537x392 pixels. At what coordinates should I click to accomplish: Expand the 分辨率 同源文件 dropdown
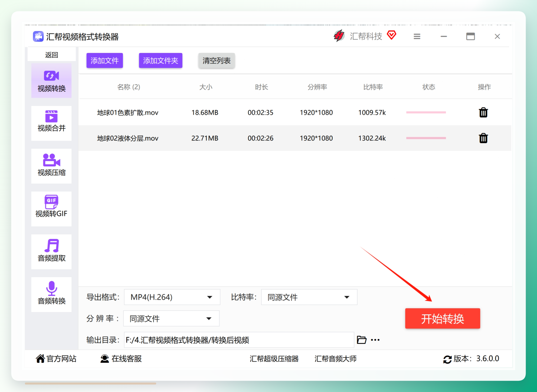click(171, 318)
